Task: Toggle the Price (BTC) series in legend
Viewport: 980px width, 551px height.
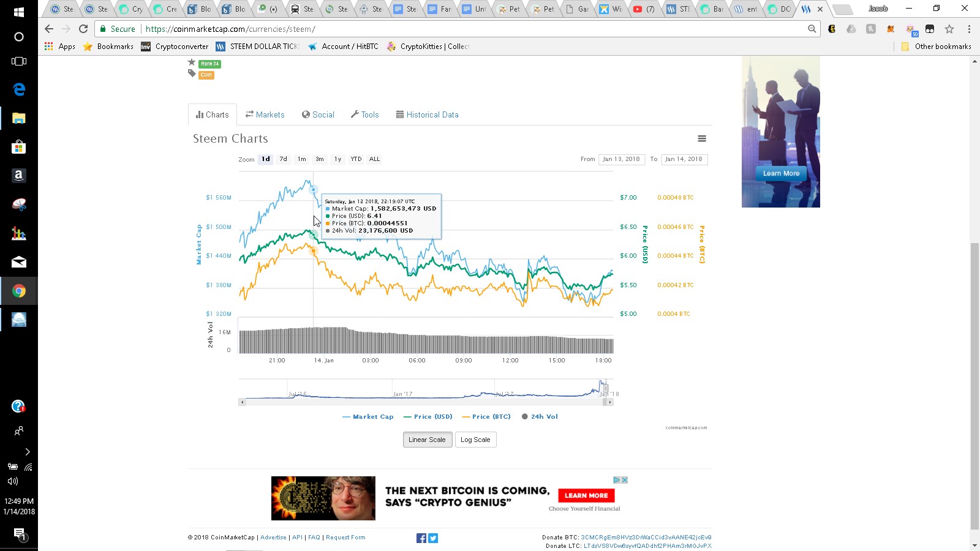Action: [486, 417]
